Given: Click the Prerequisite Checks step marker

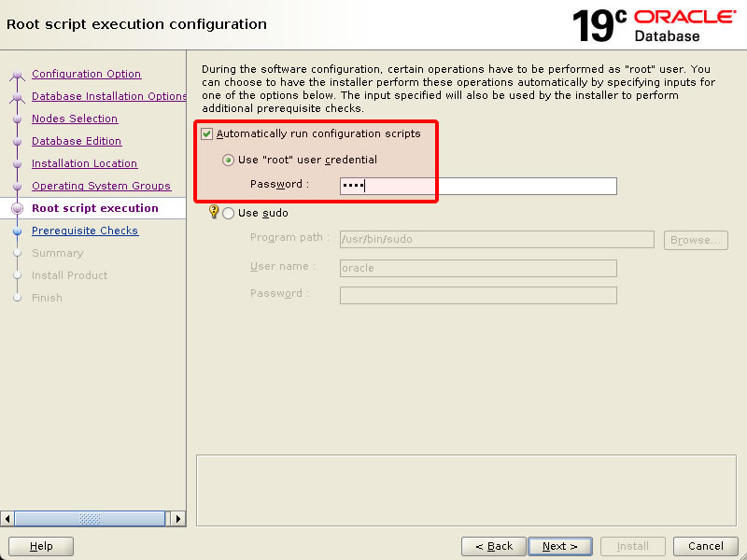Looking at the screenshot, I should coord(17,231).
